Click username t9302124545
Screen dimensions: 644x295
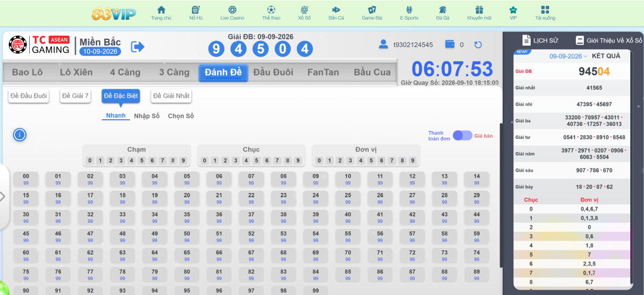coord(413,45)
